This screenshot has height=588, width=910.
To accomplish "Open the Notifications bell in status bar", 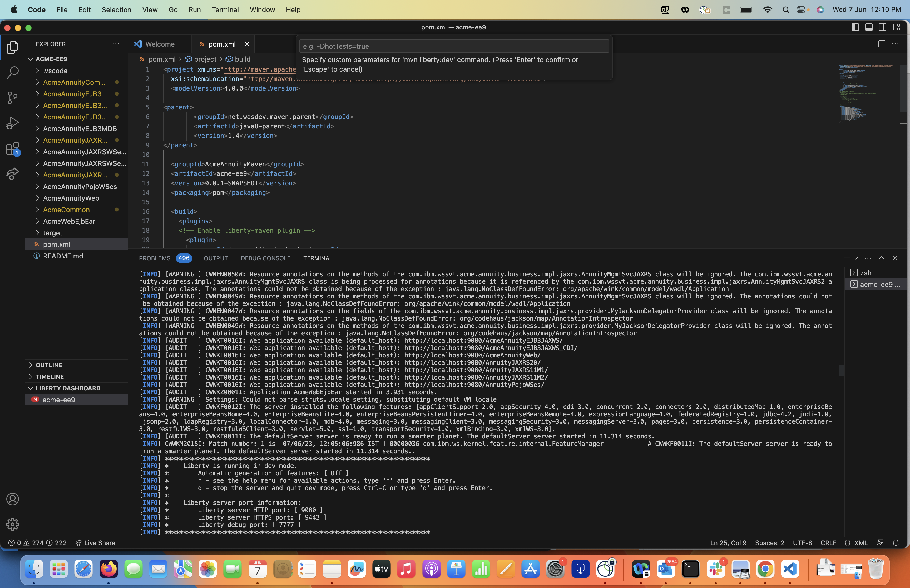I will 896,542.
